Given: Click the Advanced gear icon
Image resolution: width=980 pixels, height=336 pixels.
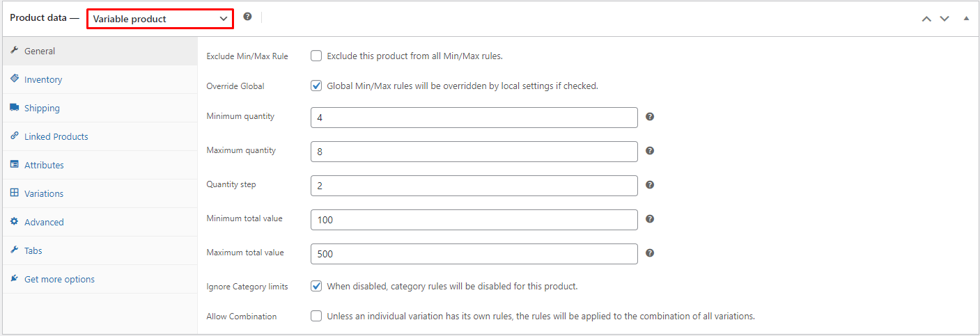Looking at the screenshot, I should pos(14,222).
